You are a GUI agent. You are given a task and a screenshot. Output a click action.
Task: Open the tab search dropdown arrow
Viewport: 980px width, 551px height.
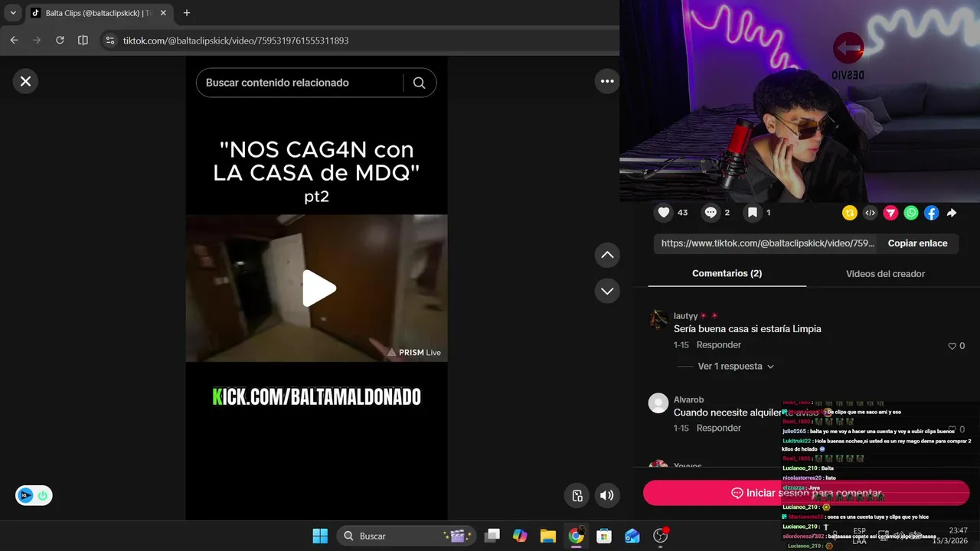12,13
